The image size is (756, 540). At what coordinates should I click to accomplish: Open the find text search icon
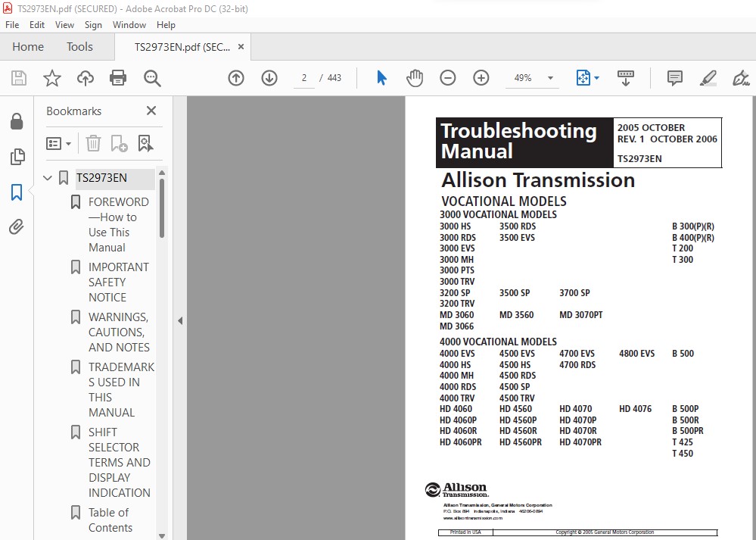(152, 78)
